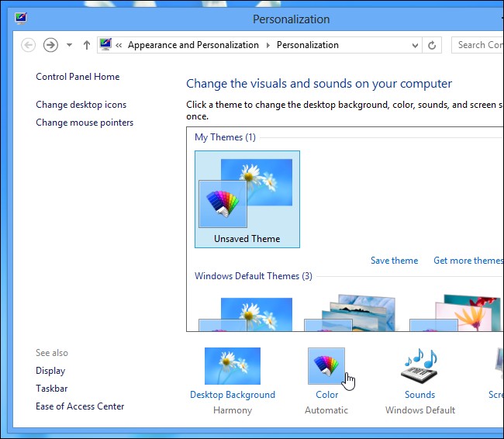Open Display under See also

tap(50, 371)
